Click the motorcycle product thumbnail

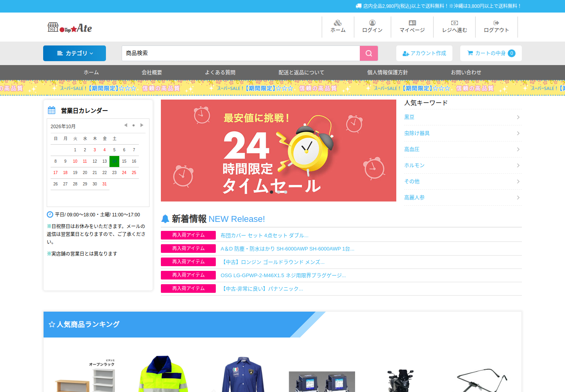coord(401,380)
